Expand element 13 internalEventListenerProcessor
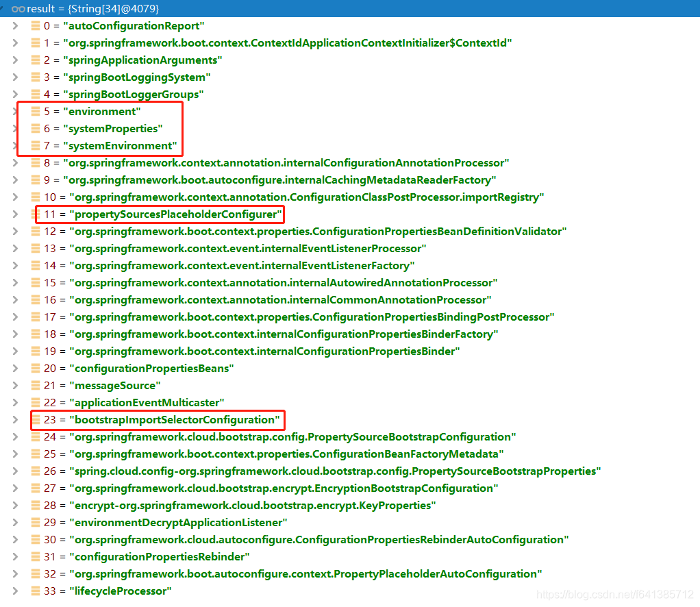The image size is (700, 607). 15,248
